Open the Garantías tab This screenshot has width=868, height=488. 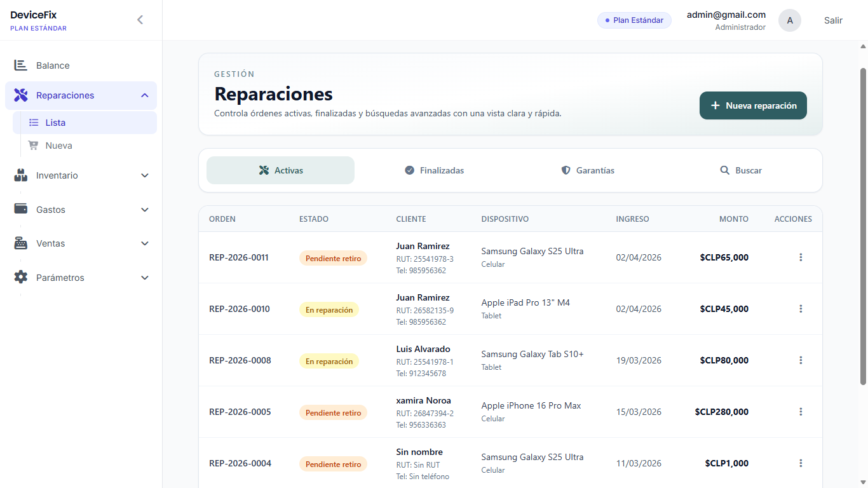click(588, 170)
